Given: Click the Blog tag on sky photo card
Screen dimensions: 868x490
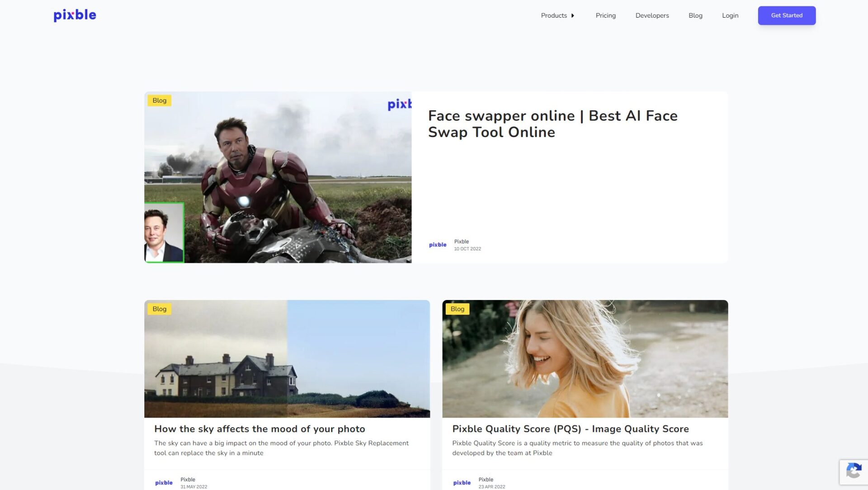Looking at the screenshot, I should click(x=159, y=309).
